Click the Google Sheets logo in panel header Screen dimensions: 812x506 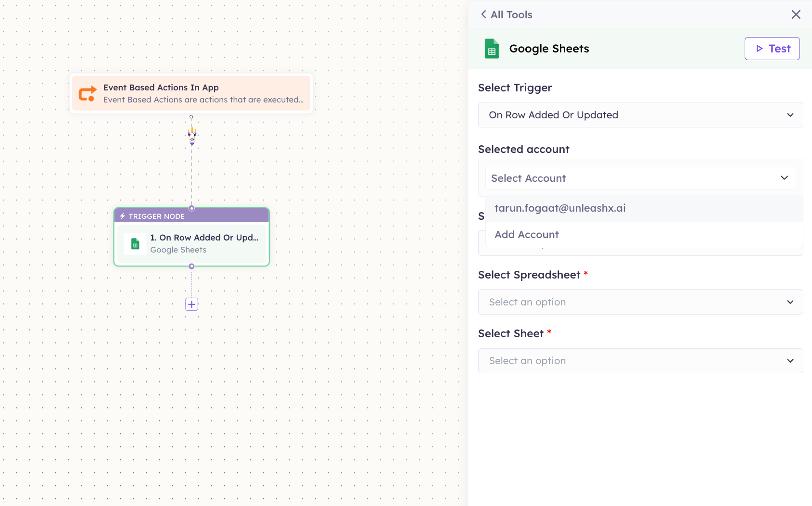point(492,49)
